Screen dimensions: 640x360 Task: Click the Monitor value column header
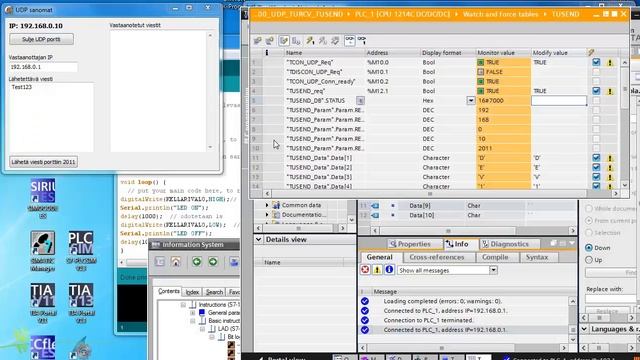click(503, 53)
